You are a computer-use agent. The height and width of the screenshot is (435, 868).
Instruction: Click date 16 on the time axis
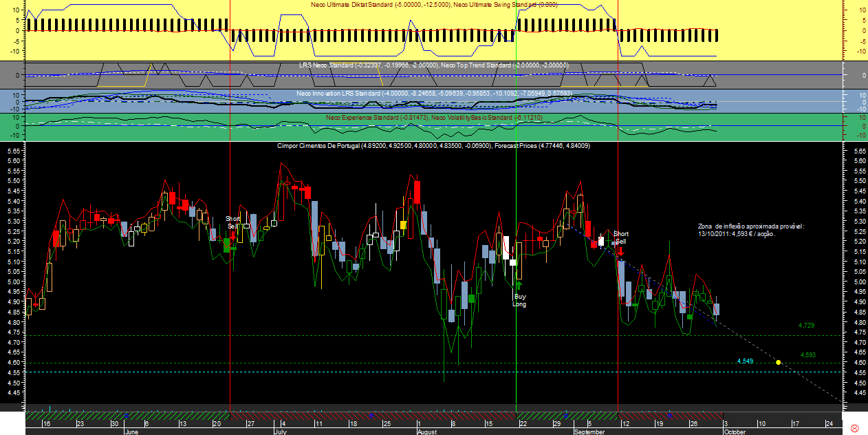[x=46, y=423]
